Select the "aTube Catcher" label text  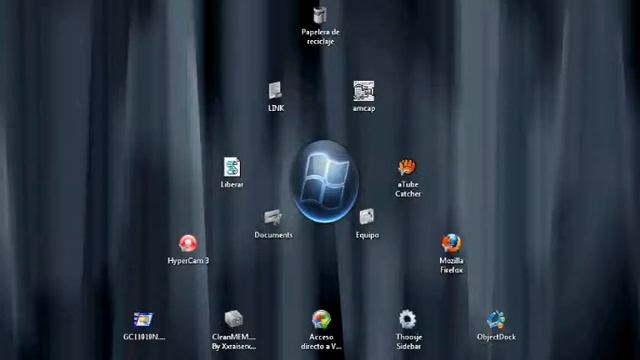pos(408,189)
